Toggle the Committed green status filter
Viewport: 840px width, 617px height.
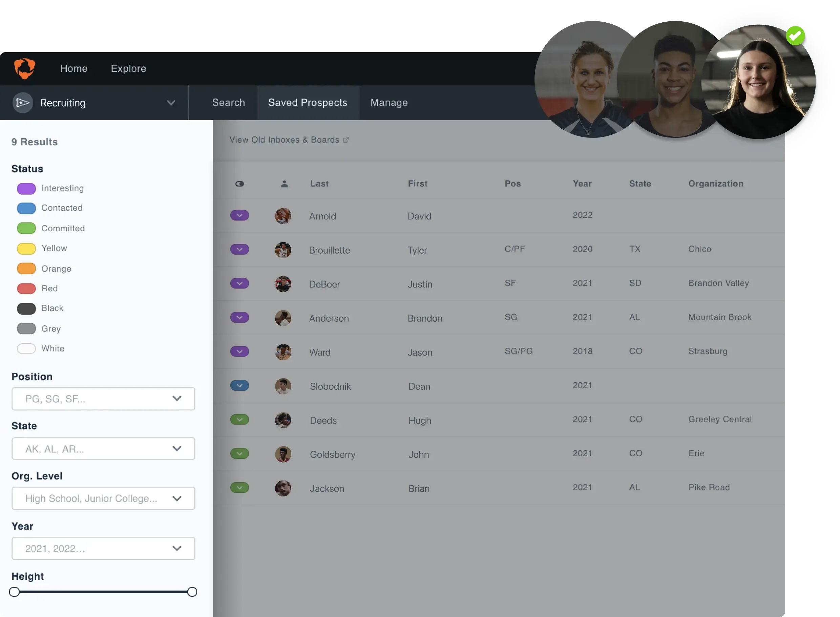[x=26, y=228]
